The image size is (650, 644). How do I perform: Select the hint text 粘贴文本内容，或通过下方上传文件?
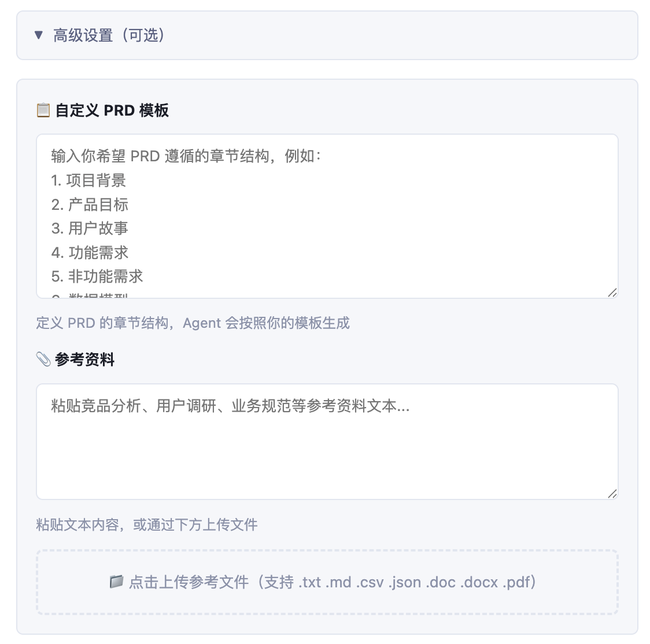[147, 525]
